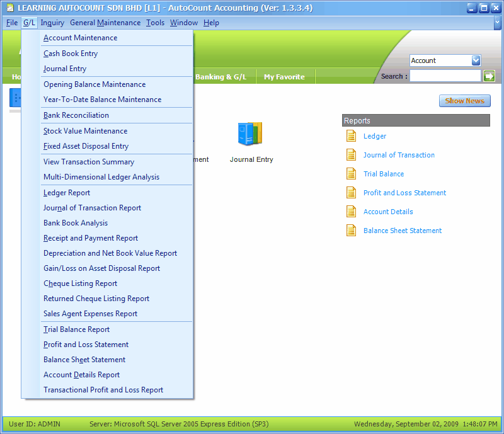Choose Fixed Asset Disposal Entry
This screenshot has height=434, width=504.
[x=117, y=146]
